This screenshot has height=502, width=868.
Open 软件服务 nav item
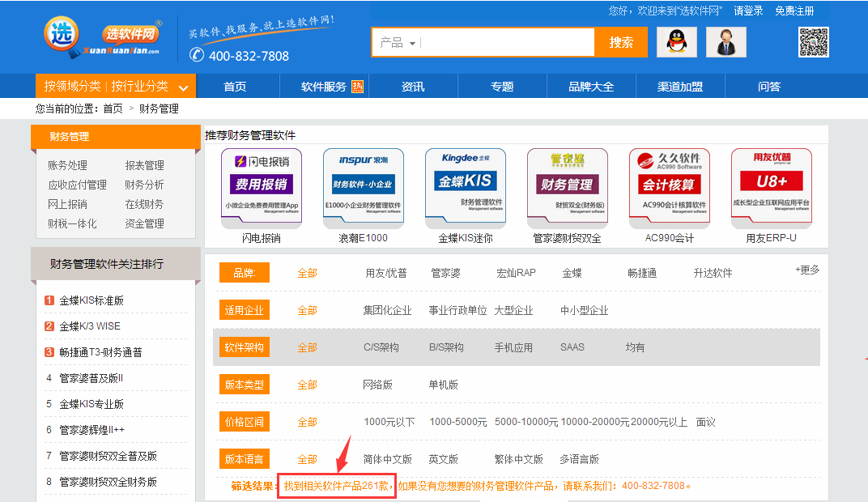[x=323, y=87]
